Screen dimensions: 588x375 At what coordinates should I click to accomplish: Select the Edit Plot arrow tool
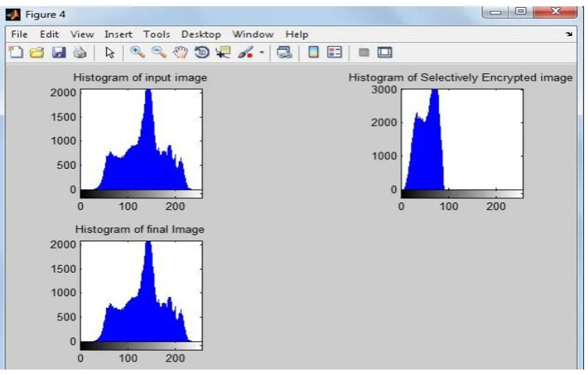pyautogui.click(x=110, y=52)
